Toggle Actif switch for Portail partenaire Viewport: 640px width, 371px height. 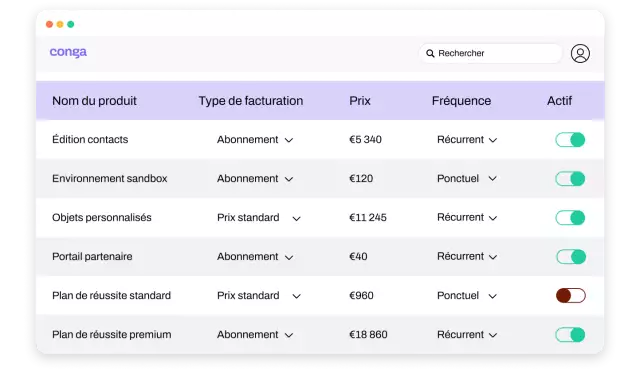pos(571,257)
